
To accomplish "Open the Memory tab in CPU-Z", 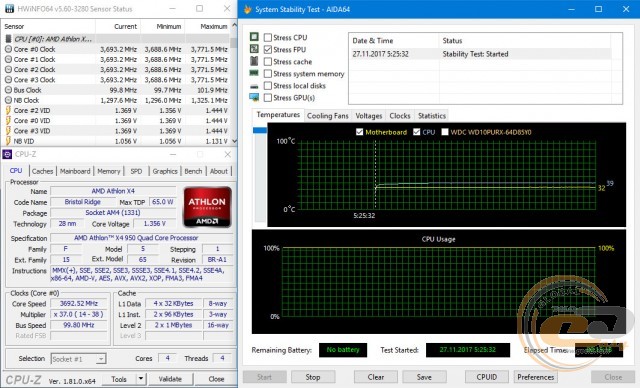I will [109, 171].
